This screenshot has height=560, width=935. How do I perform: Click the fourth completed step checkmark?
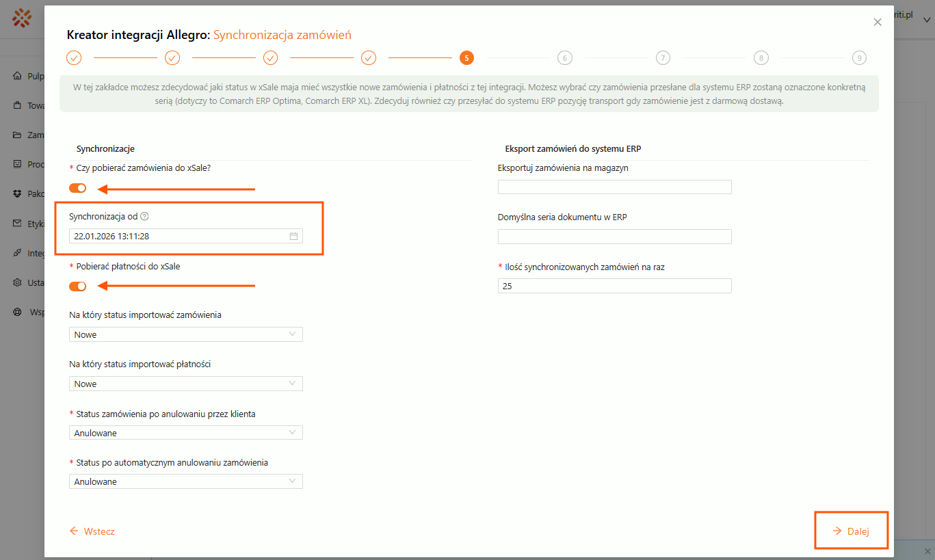[x=369, y=58]
